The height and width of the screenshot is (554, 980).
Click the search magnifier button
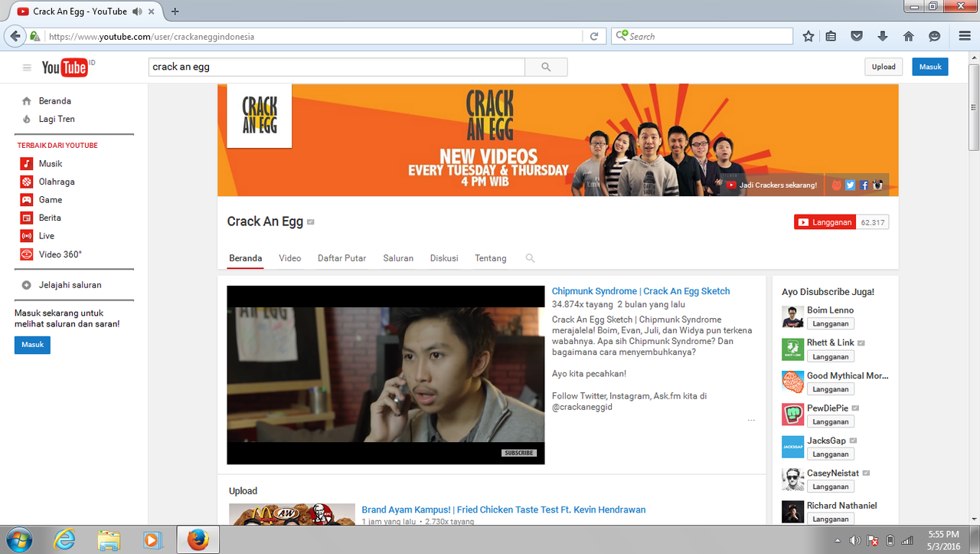pyautogui.click(x=546, y=67)
